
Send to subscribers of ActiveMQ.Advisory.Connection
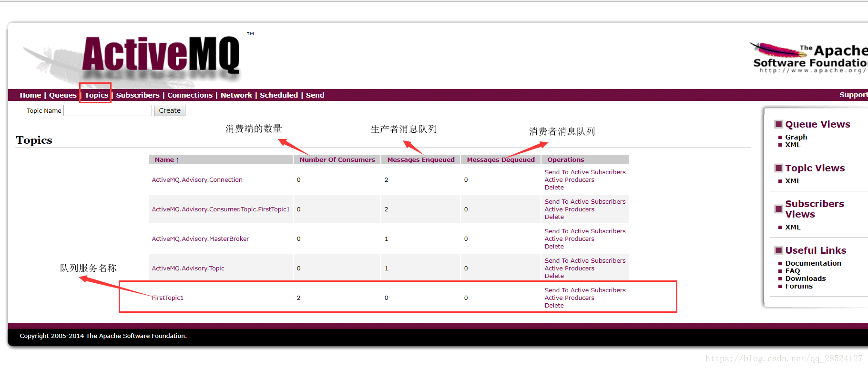585,172
